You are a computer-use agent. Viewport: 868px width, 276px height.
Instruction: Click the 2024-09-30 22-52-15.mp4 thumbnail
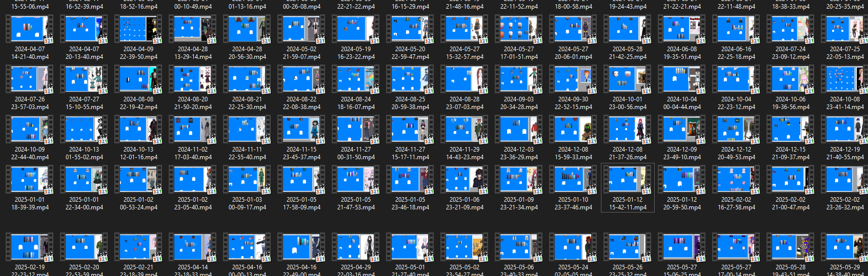click(573, 79)
